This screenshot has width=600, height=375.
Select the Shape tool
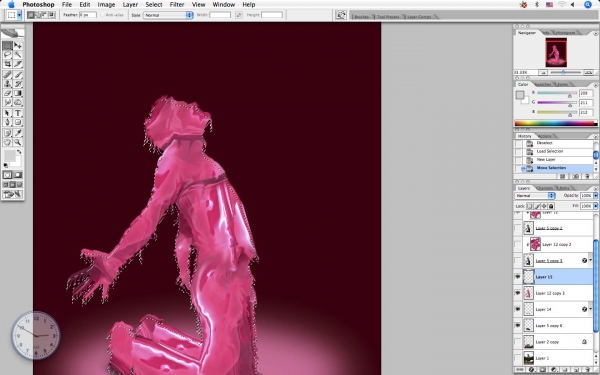(18, 122)
